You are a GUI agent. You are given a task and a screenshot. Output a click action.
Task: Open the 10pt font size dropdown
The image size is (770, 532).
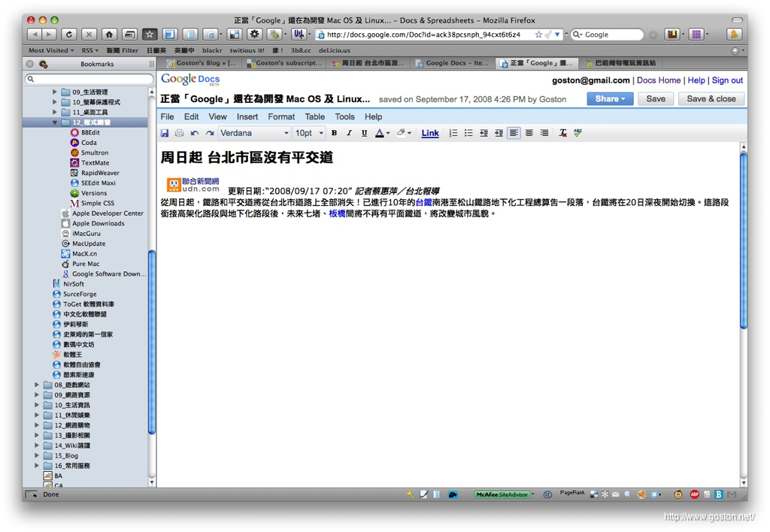(x=309, y=133)
